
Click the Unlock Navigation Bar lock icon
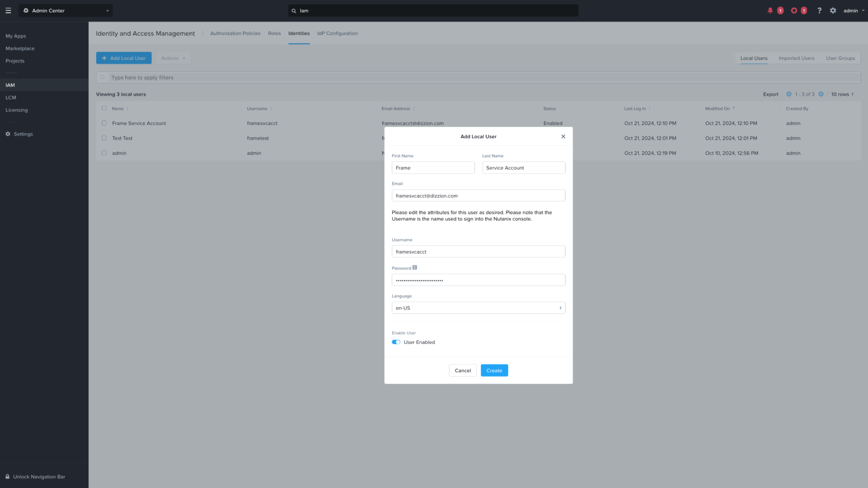[x=8, y=477]
